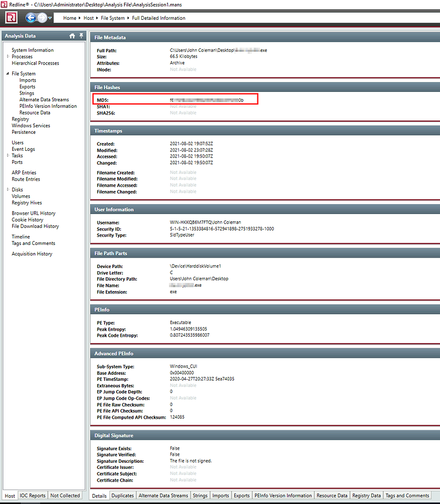
Task: Open the Tags and Comments bottom tab
Action: pyautogui.click(x=407, y=495)
